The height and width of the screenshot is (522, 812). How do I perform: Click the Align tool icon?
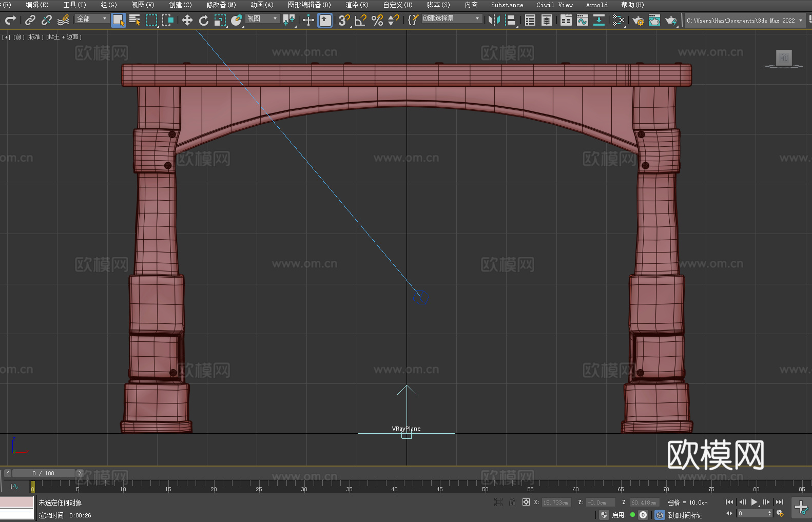pyautogui.click(x=511, y=20)
